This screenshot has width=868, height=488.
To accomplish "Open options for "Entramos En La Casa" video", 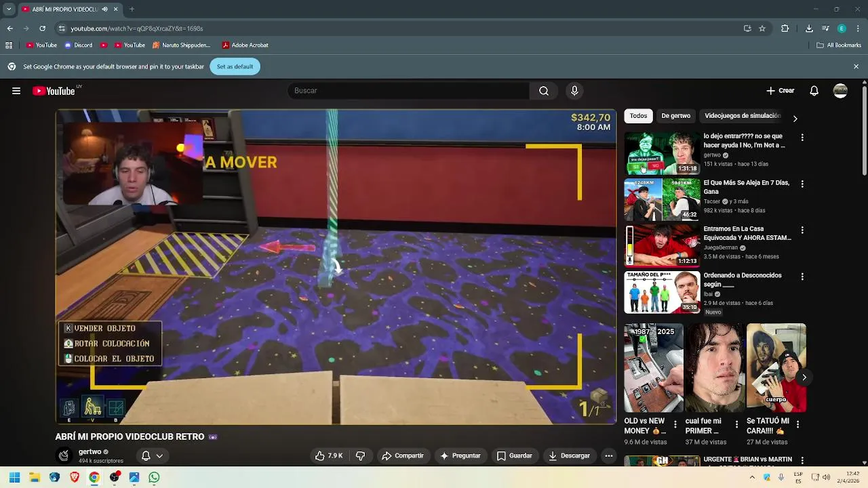I will coord(802,230).
